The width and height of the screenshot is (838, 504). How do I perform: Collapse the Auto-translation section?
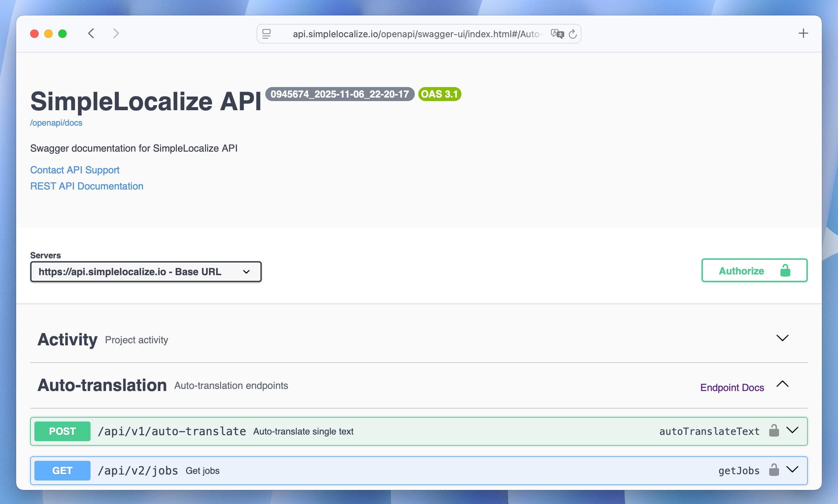783,384
